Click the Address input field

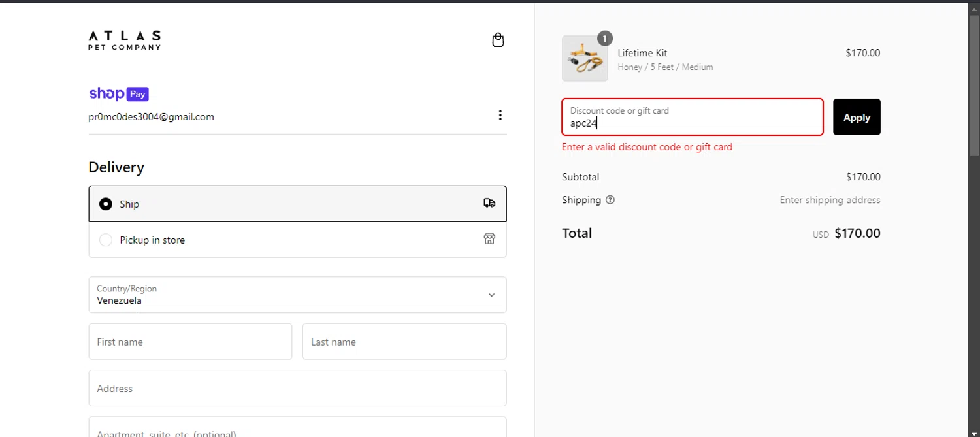coord(297,388)
